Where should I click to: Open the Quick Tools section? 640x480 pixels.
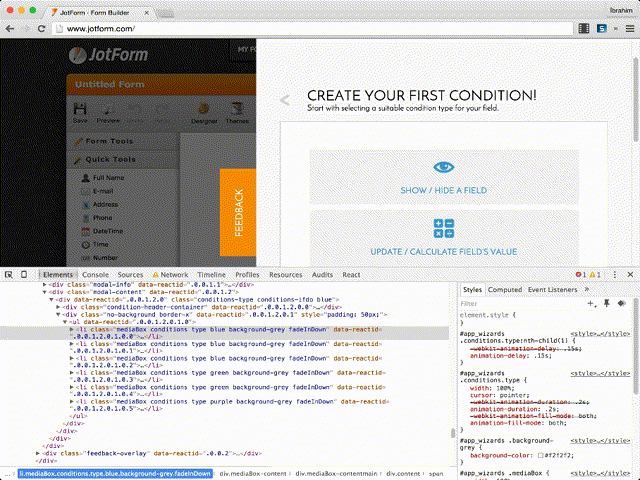[x=122, y=160]
